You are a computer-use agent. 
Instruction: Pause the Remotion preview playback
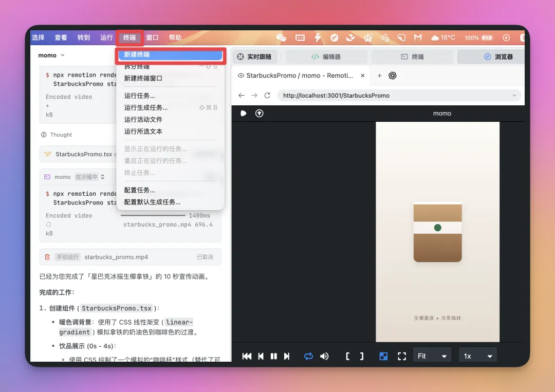point(273,356)
